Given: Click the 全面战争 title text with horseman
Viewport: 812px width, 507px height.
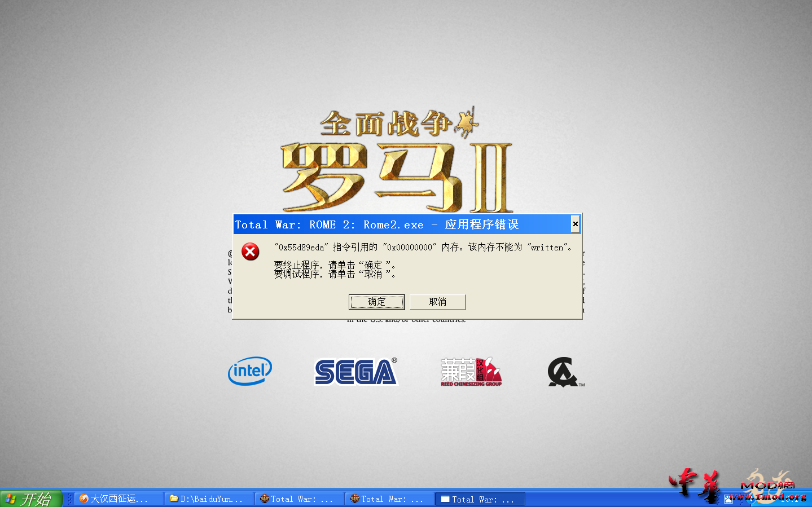Looking at the screenshot, I should pyautogui.click(x=399, y=122).
